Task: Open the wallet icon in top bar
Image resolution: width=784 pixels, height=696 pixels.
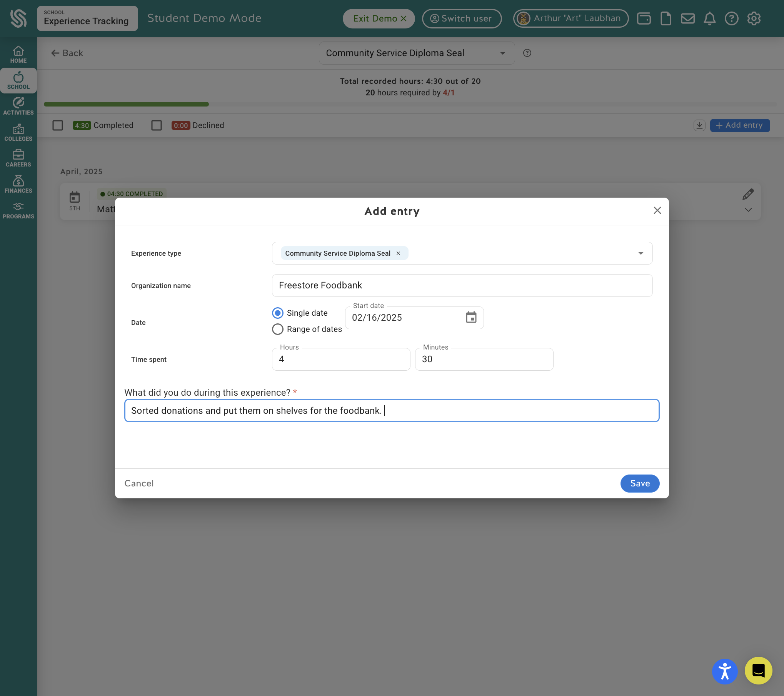Action: click(x=644, y=18)
